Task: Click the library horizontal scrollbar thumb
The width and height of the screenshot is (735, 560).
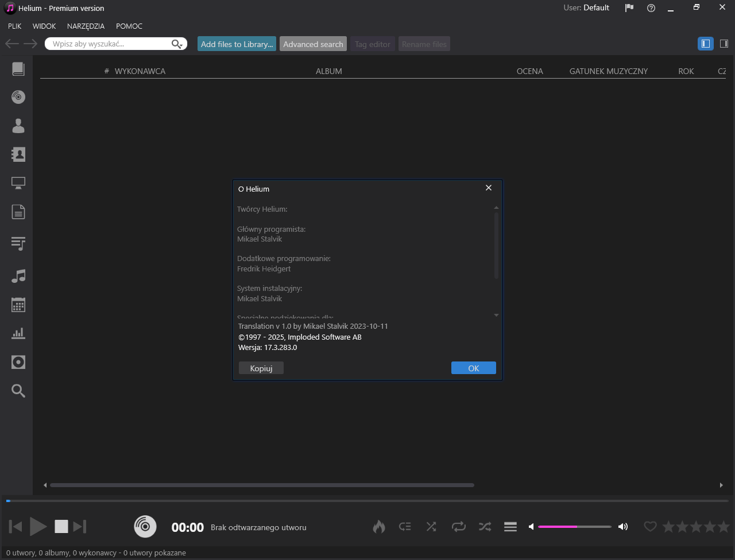Action: tap(262, 485)
